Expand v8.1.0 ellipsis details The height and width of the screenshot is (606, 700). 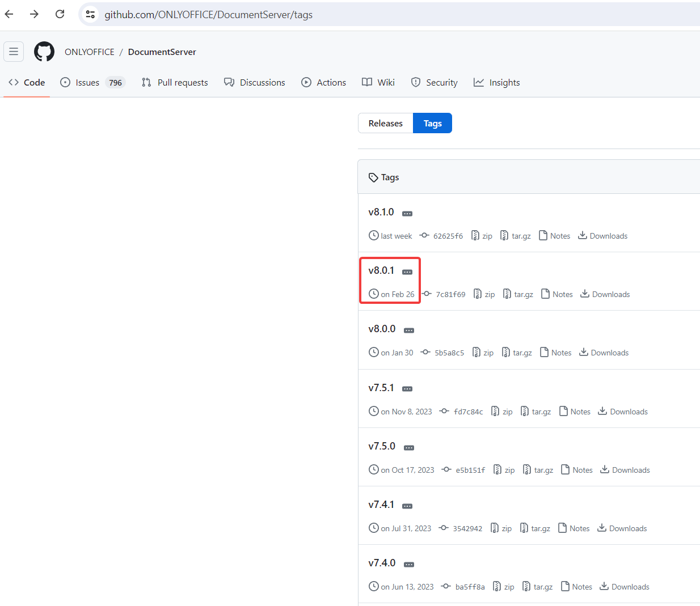pyautogui.click(x=407, y=214)
